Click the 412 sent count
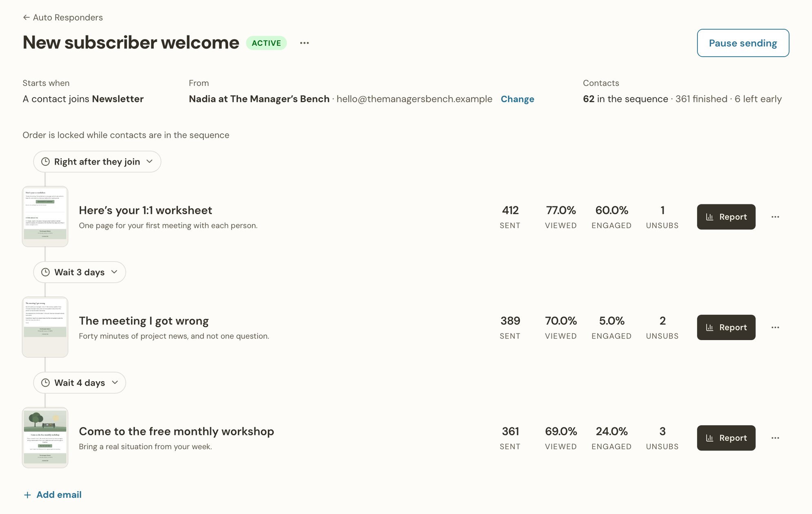Viewport: 812px width, 514px height. coord(510,210)
